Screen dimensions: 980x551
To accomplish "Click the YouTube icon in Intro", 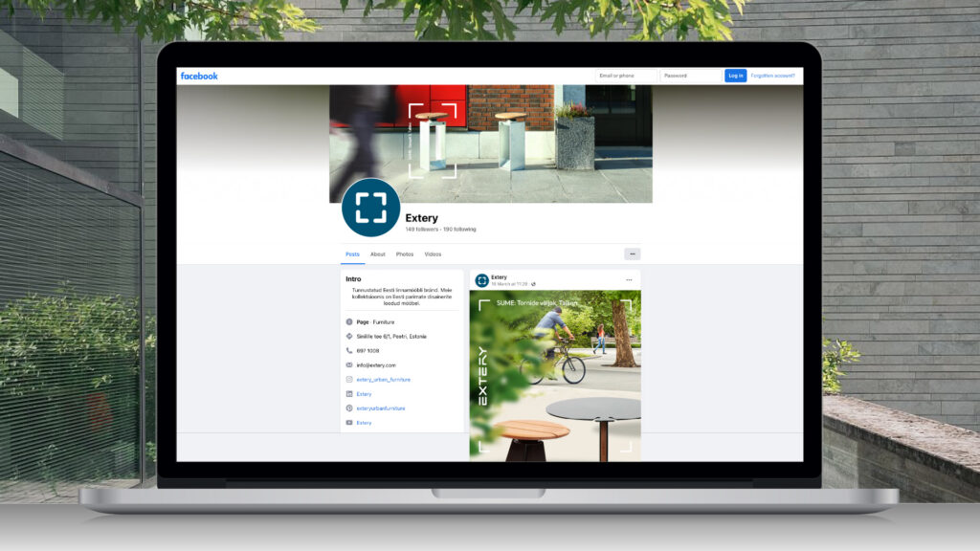I will (x=349, y=423).
